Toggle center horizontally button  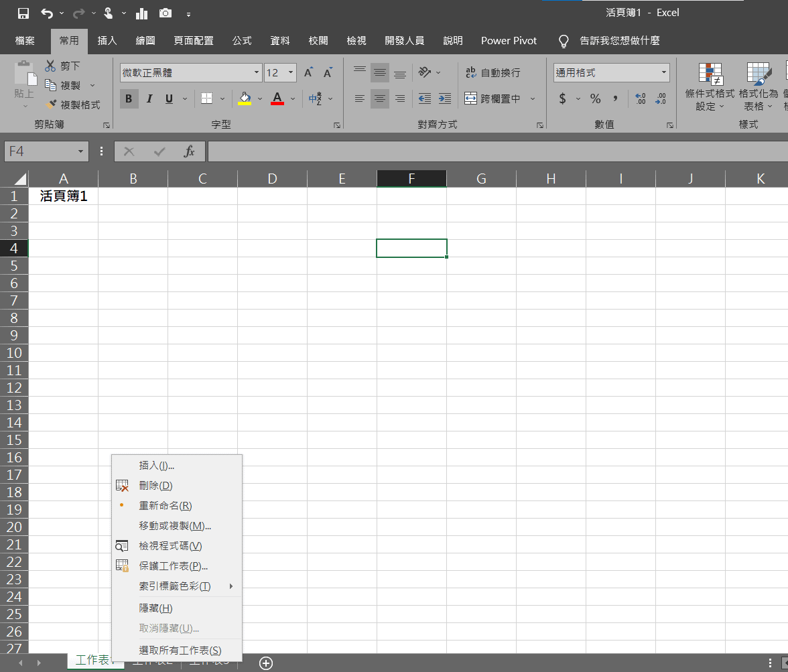(x=380, y=98)
